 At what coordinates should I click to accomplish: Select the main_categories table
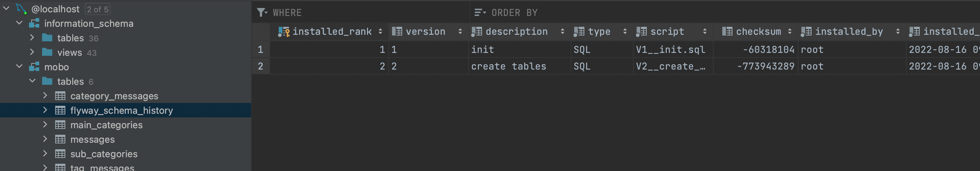click(x=106, y=125)
